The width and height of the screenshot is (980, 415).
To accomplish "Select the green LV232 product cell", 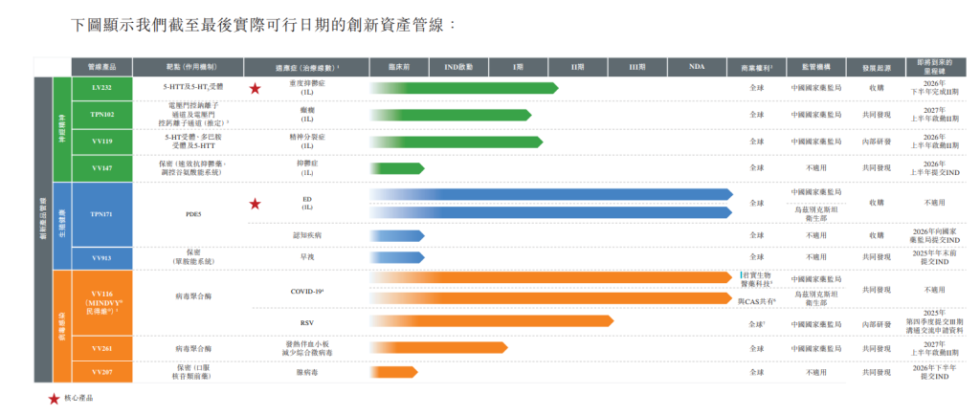I will tap(102, 88).
